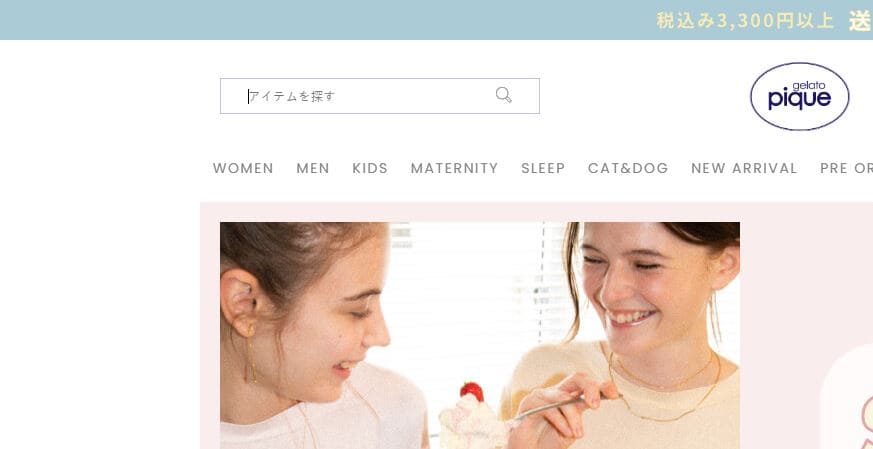Go to the MATERNITY category

tap(454, 168)
